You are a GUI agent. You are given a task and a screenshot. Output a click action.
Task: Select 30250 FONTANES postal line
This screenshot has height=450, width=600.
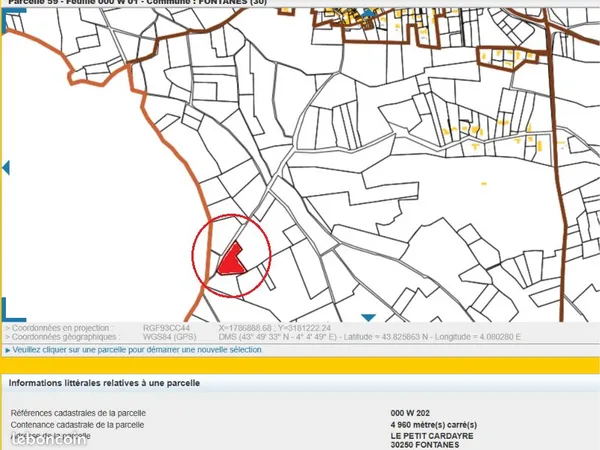[x=425, y=445]
